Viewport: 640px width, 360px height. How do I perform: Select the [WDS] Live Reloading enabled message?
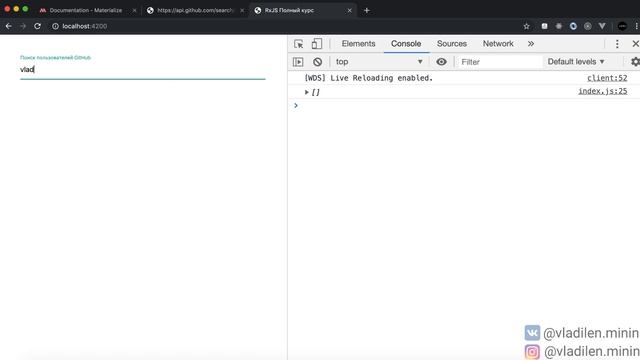[369, 78]
